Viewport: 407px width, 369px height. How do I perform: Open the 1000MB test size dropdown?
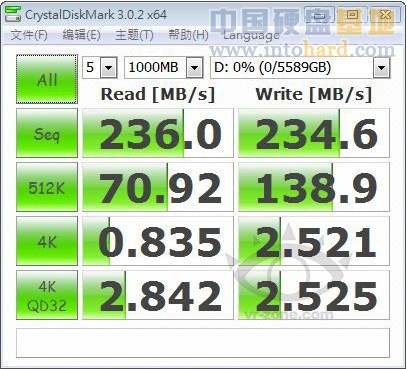coord(164,68)
